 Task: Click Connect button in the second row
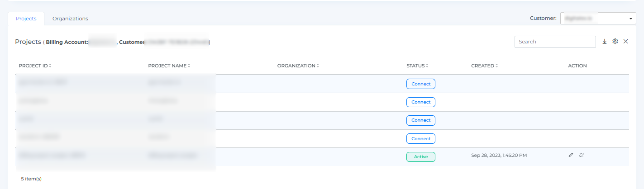point(421,102)
